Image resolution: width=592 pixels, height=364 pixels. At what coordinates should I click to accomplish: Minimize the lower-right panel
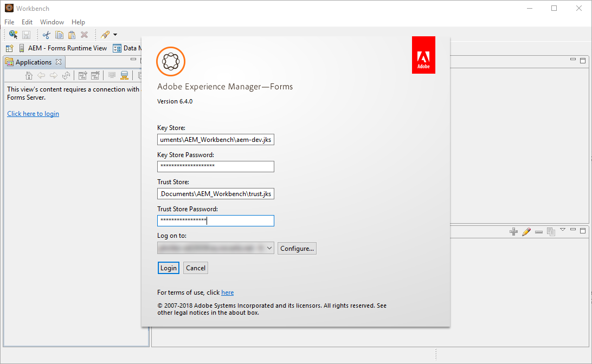pos(572,229)
